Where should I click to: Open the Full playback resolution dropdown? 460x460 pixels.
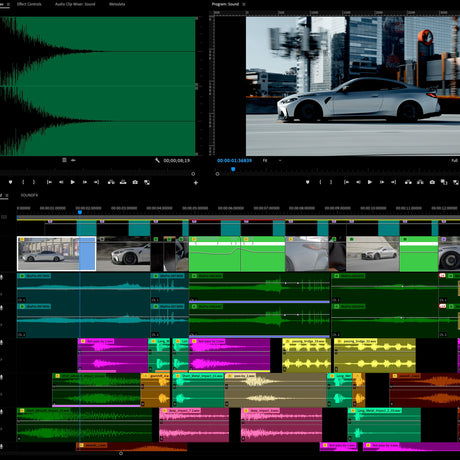point(455,160)
